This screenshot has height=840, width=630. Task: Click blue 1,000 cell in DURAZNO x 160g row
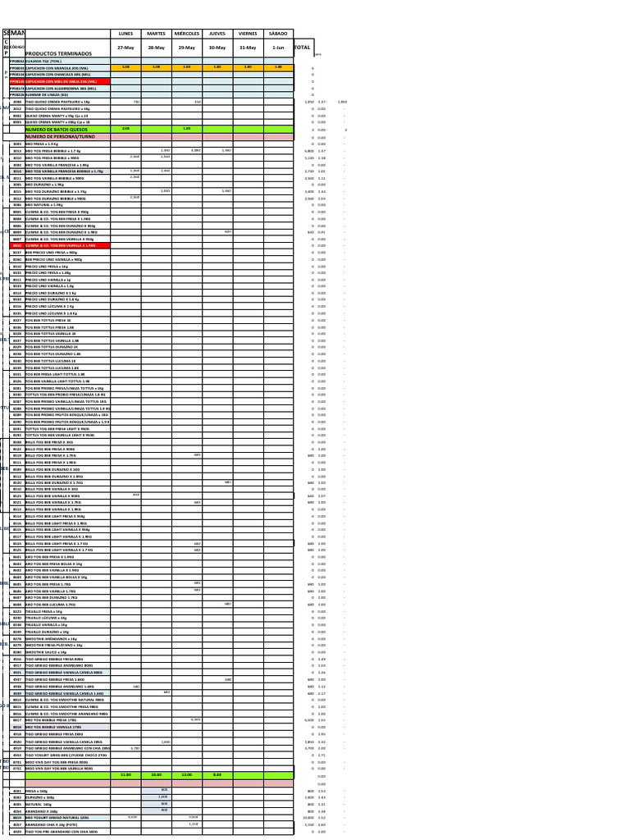pyautogui.click(x=157, y=797)
